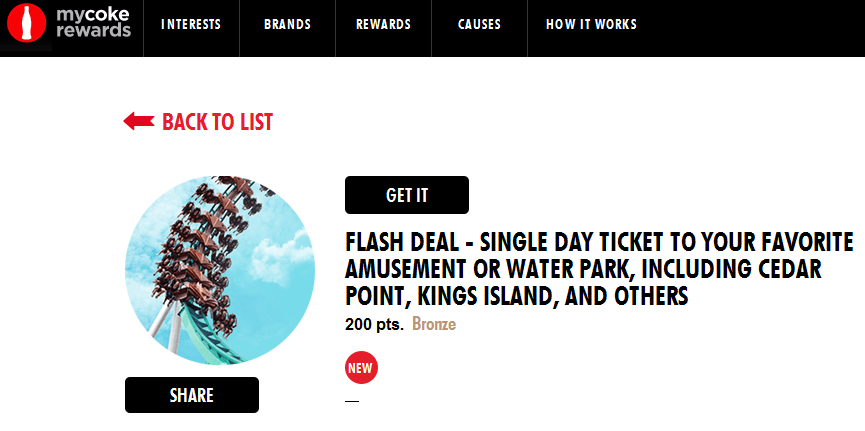Go back via the BACK TO LIST text

point(217,122)
